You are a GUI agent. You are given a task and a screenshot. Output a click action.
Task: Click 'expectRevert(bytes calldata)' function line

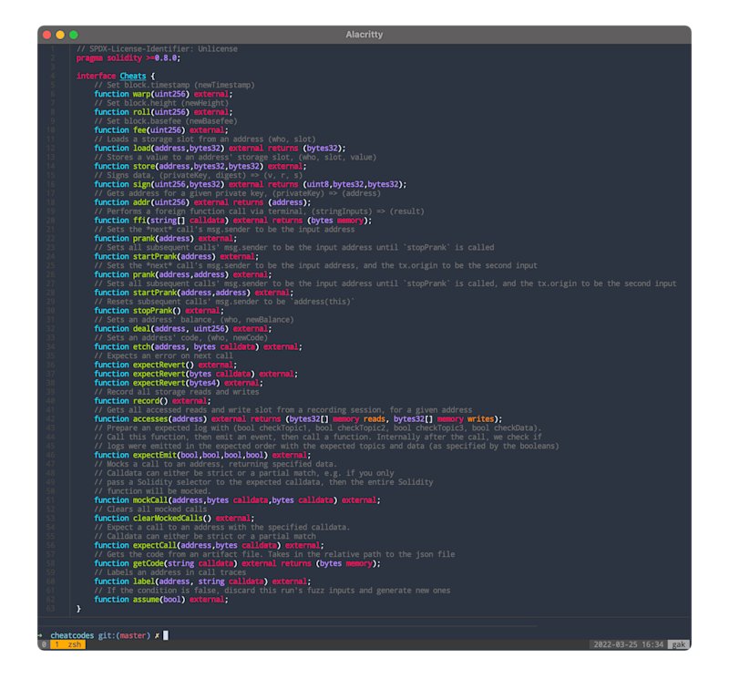(x=196, y=374)
